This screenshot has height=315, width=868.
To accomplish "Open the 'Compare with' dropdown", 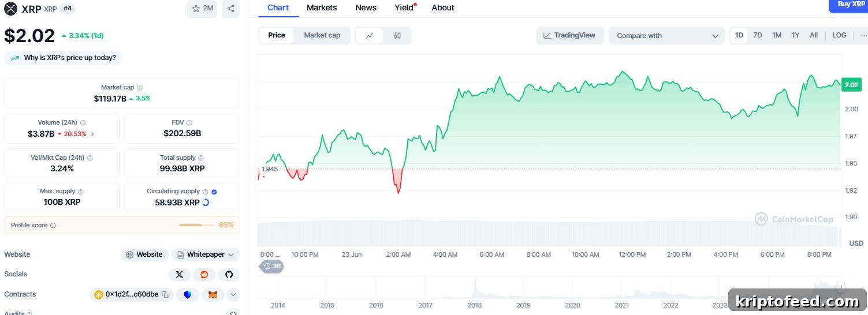I will pos(666,36).
